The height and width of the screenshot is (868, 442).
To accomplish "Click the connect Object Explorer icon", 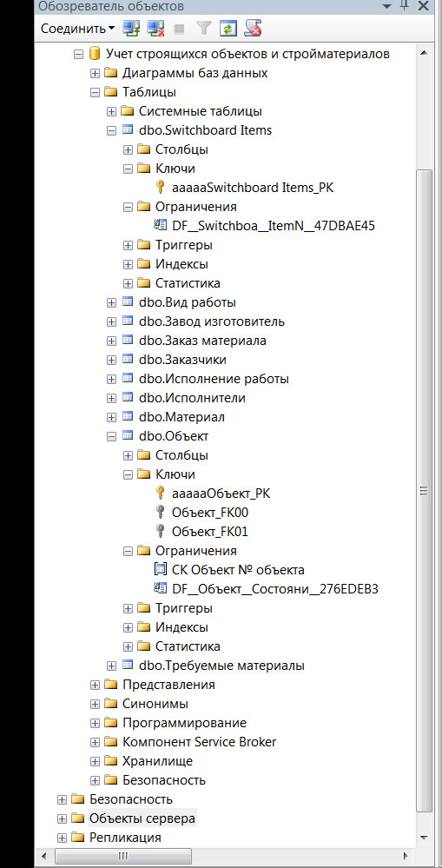I will pyautogui.click(x=131, y=28).
